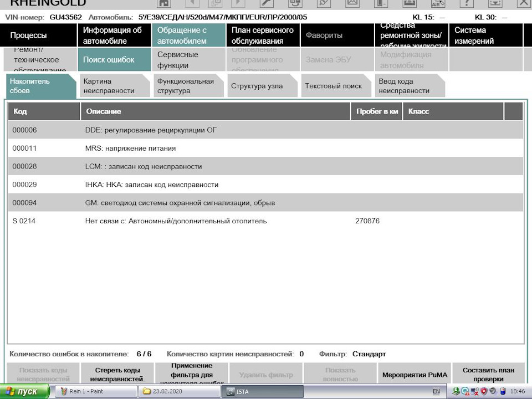
Task: Switch to Накопитель сбоев tab
Action: pos(40,86)
